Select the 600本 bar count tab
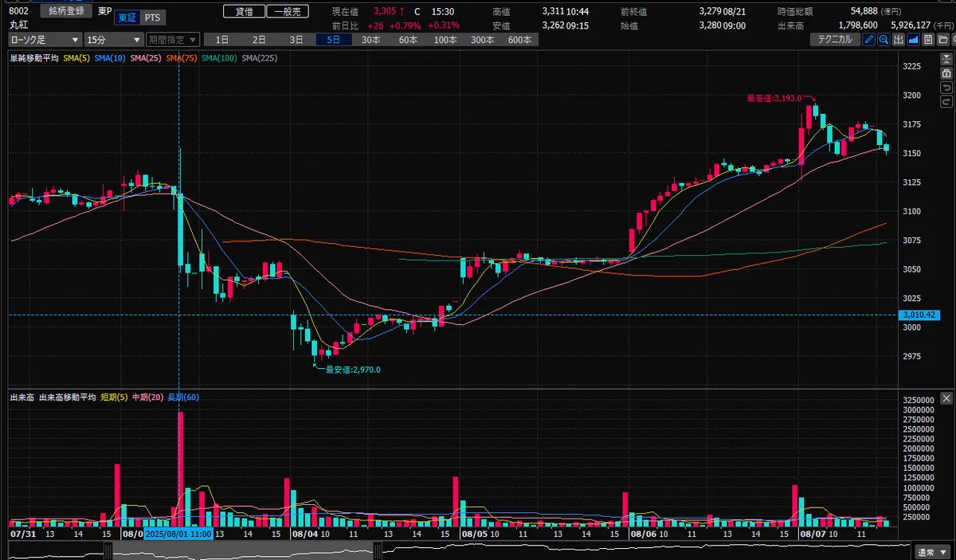Screen dimensions: 956x560 pyautogui.click(x=519, y=40)
